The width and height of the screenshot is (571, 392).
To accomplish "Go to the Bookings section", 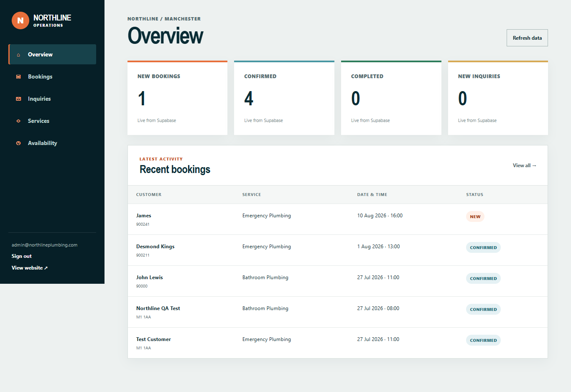I will (52, 76).
